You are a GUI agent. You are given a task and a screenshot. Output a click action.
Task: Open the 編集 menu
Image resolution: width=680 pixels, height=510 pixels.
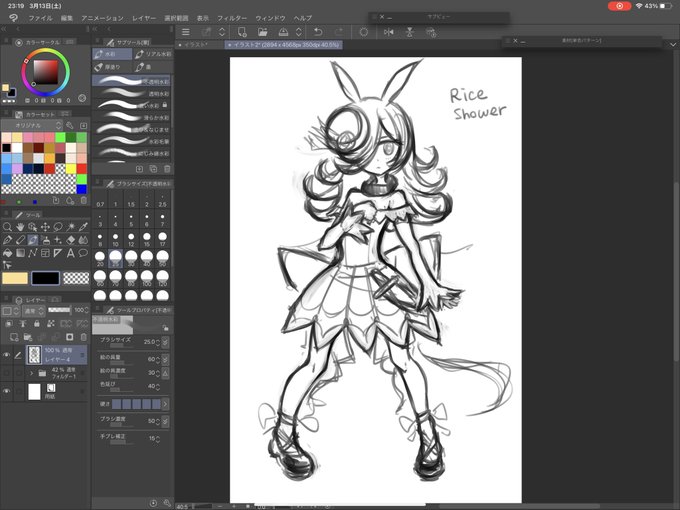(x=67, y=18)
